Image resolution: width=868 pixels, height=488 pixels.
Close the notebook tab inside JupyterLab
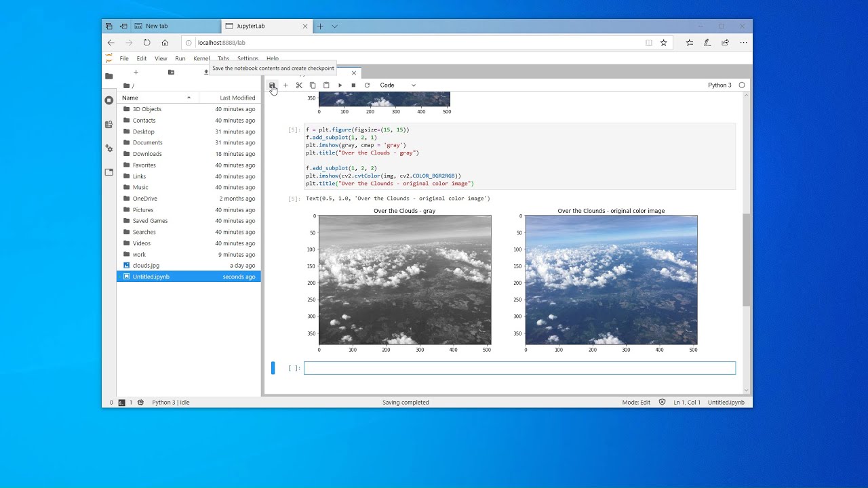click(353, 73)
